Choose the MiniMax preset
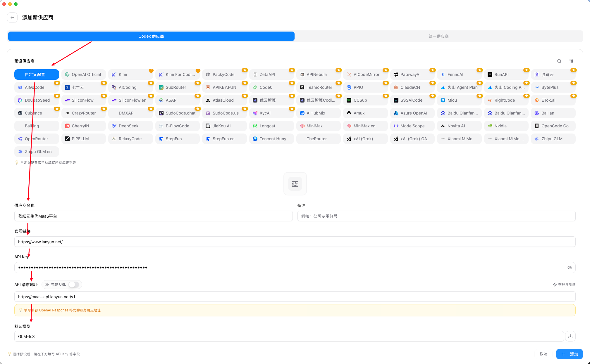Screen dimensions: 590x364 click(x=319, y=126)
